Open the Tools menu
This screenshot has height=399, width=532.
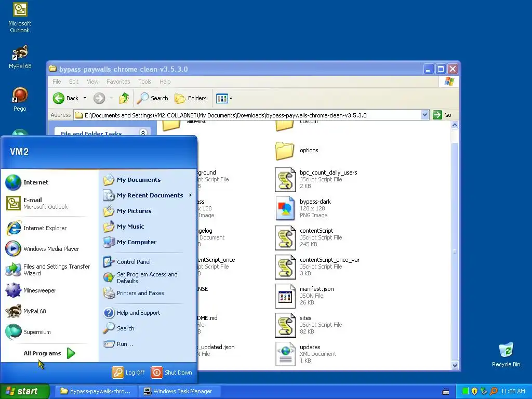tap(144, 82)
